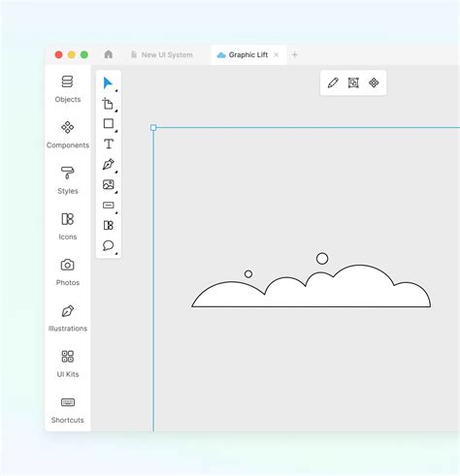Click the artboard corner handle

click(153, 128)
